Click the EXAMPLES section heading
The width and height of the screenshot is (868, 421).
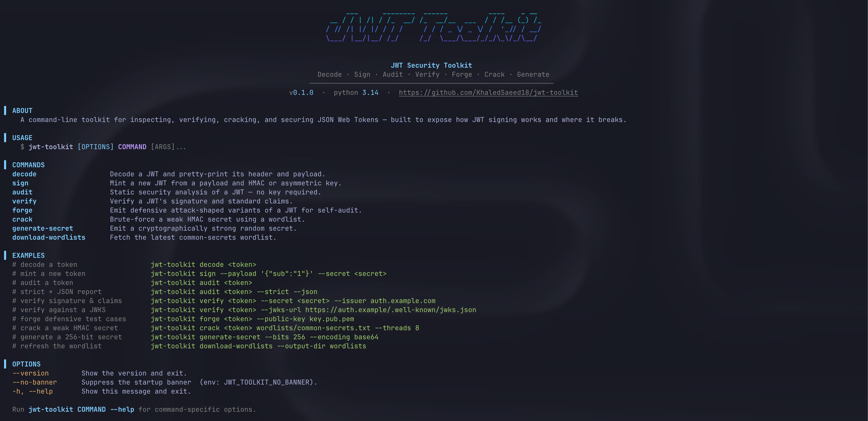coord(28,255)
